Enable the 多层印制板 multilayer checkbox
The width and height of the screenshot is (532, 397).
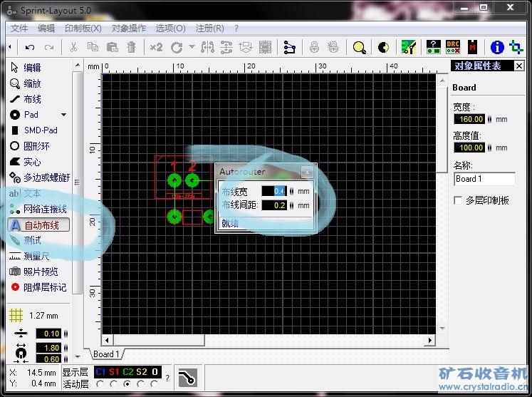pyautogui.click(x=458, y=200)
